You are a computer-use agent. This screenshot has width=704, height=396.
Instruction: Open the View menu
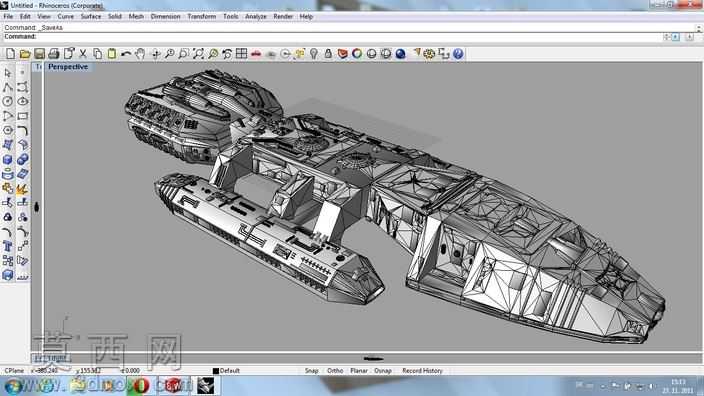[44, 17]
